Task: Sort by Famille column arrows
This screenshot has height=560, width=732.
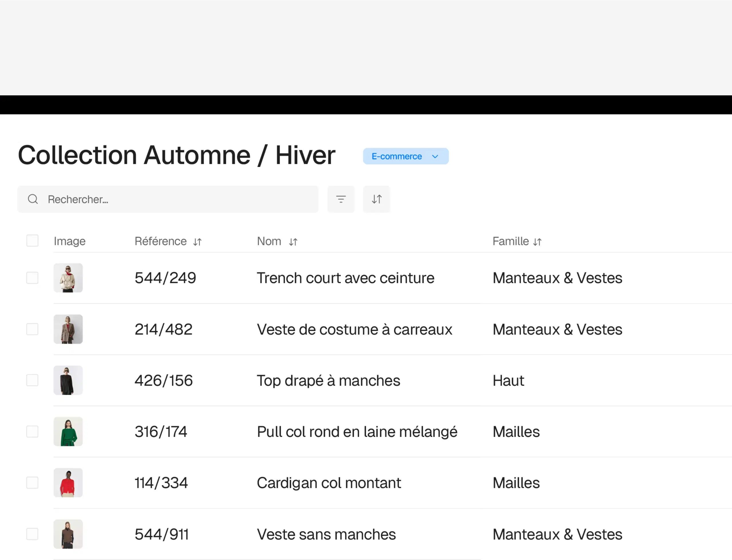Action: [538, 242]
